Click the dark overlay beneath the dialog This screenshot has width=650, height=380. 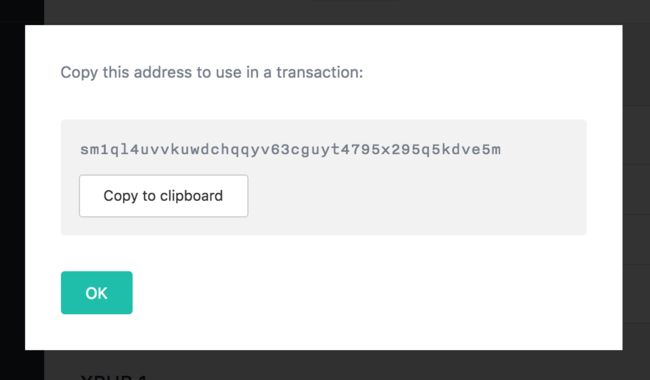332,365
